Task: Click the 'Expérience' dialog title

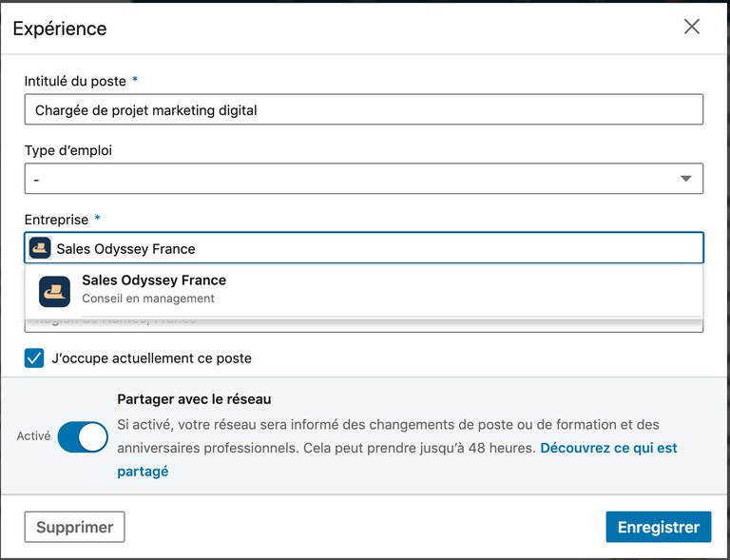Action: (x=60, y=29)
